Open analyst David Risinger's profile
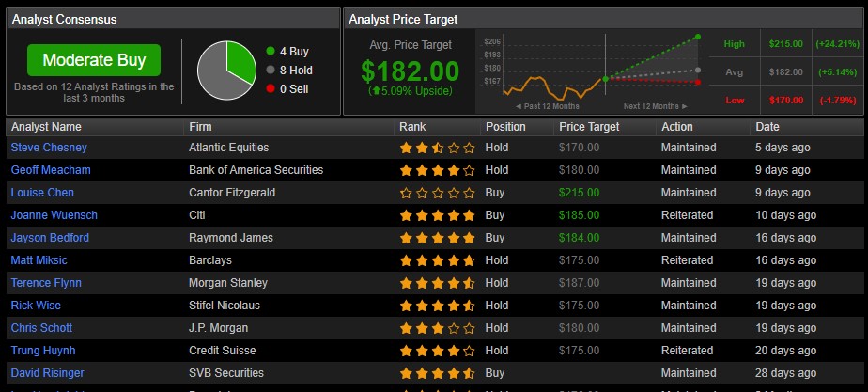This screenshot has width=868, height=392. pyautogui.click(x=48, y=373)
